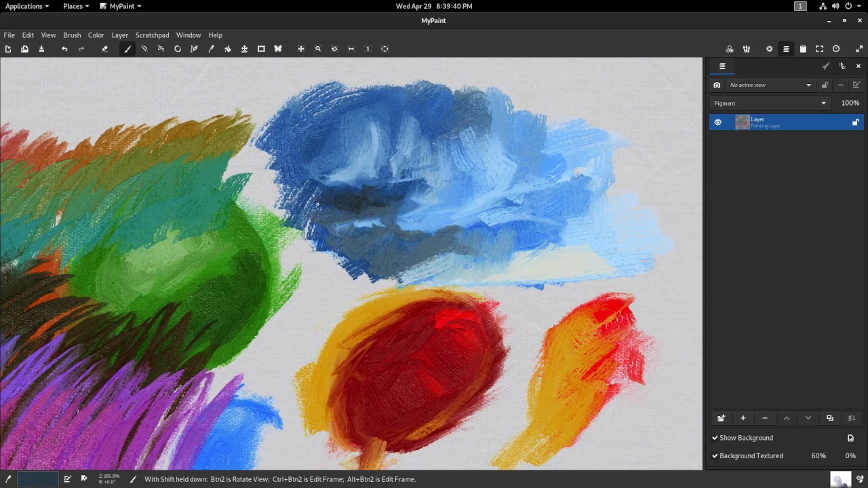Open the brush group icon in top-right toolbar
868x488 pixels.
pyautogui.click(x=746, y=49)
